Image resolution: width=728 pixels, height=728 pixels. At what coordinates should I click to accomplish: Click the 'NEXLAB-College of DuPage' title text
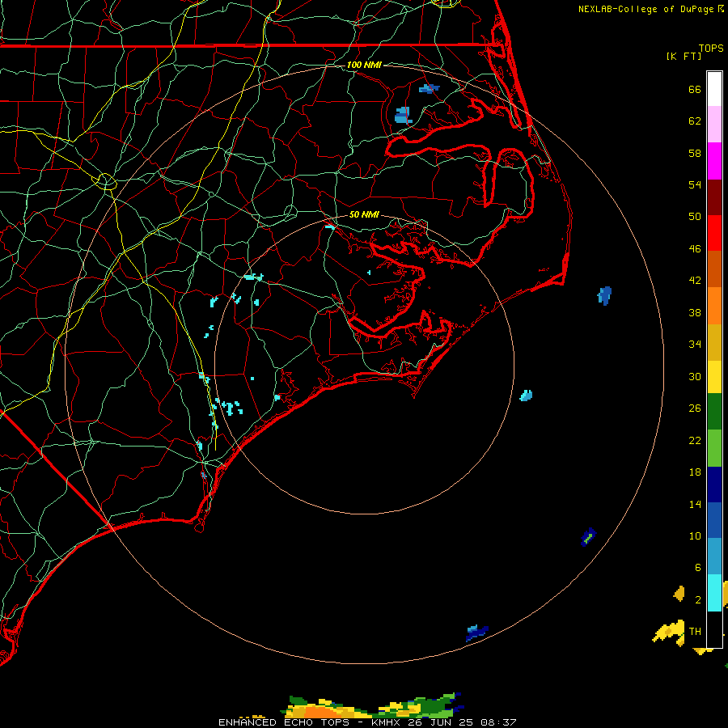click(x=645, y=9)
